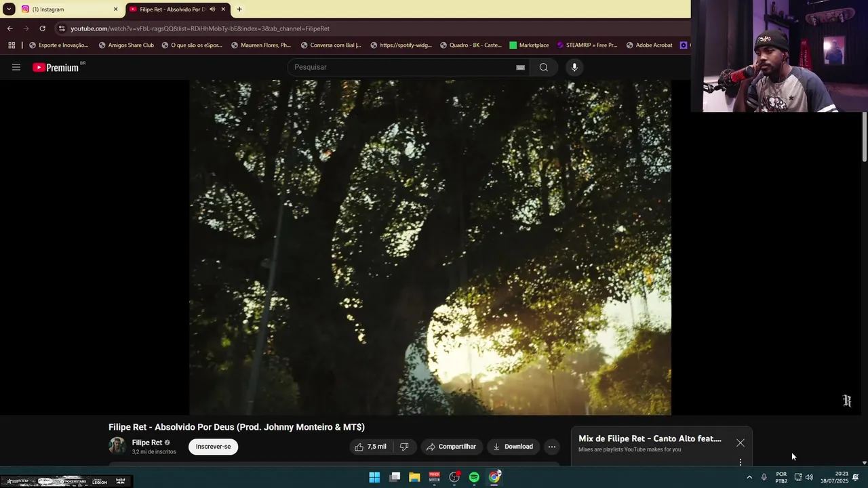
Task: Open the network tray icon
Action: point(798,478)
